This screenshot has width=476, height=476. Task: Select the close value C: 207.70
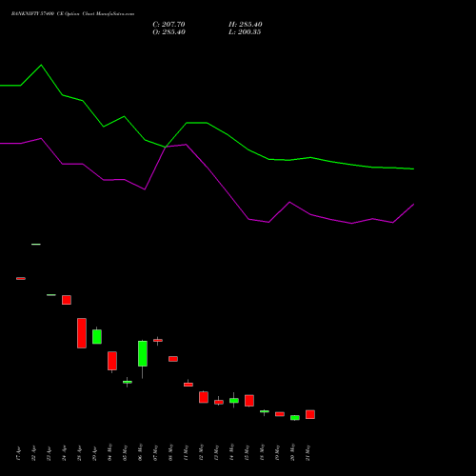[169, 25]
